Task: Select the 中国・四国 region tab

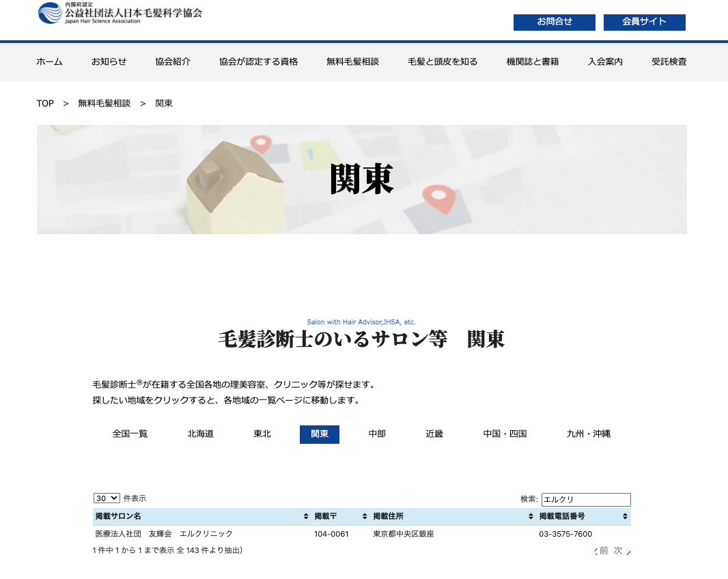Action: (505, 434)
